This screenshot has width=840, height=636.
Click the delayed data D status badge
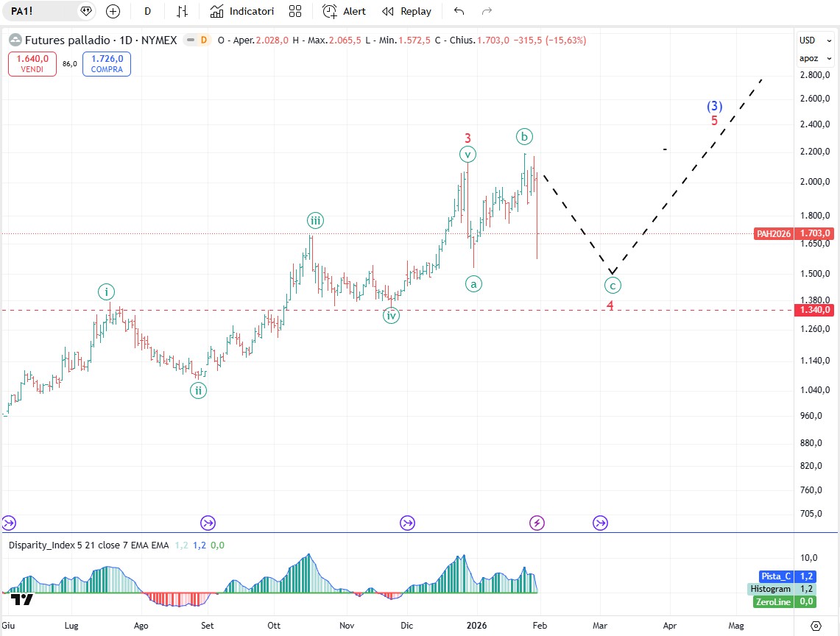tap(202, 40)
